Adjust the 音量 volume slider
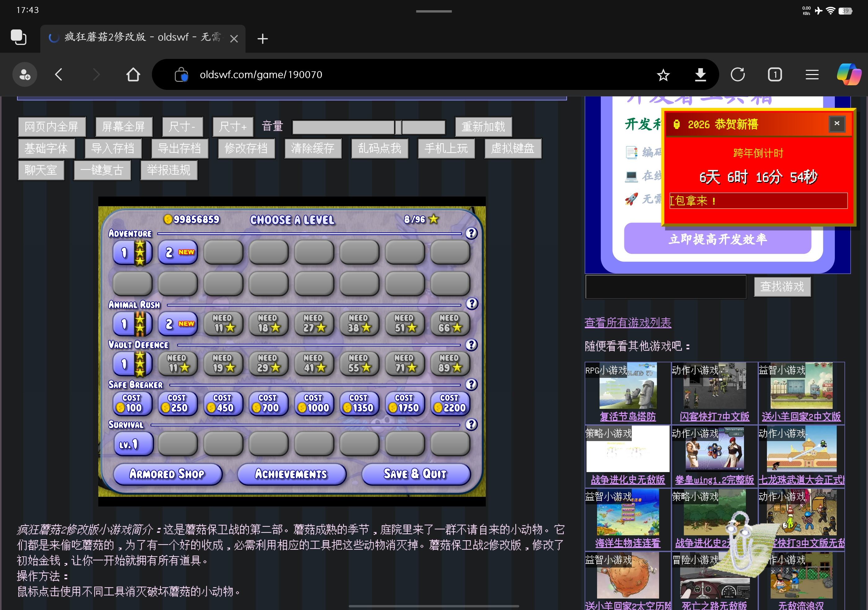 (369, 127)
